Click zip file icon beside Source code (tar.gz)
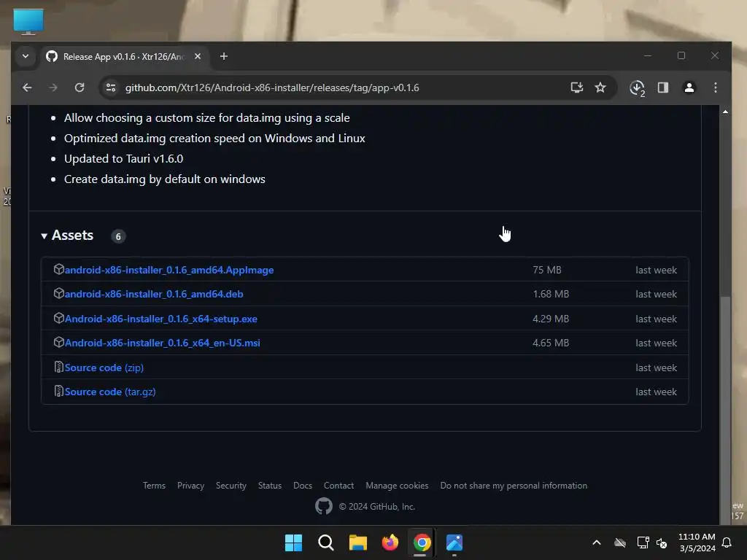 58,392
